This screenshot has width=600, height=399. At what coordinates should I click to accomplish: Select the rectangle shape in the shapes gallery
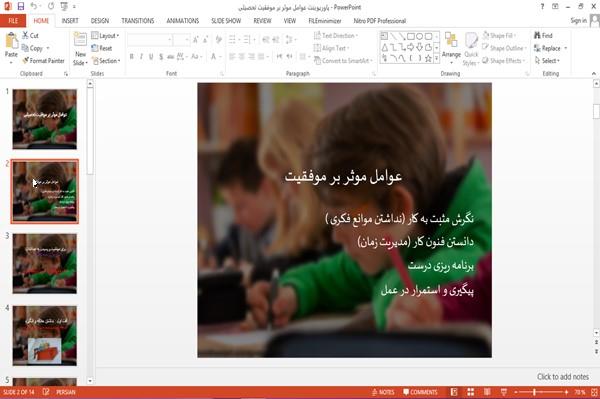[411, 36]
